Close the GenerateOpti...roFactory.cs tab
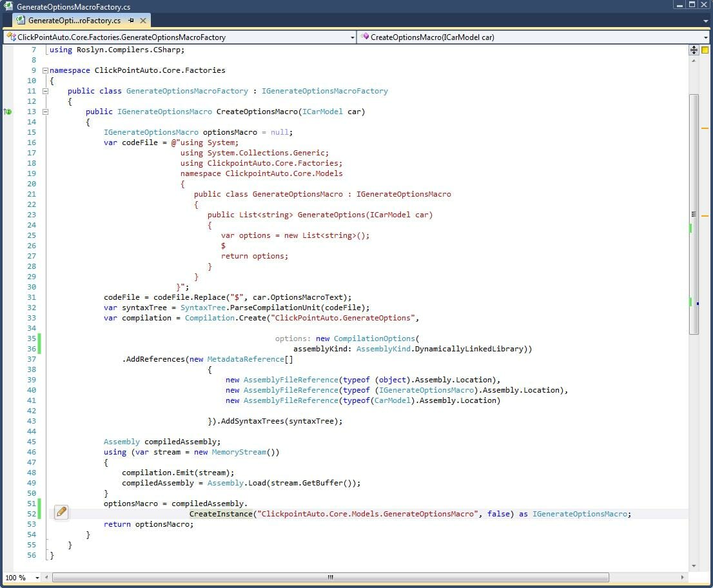 [142, 21]
